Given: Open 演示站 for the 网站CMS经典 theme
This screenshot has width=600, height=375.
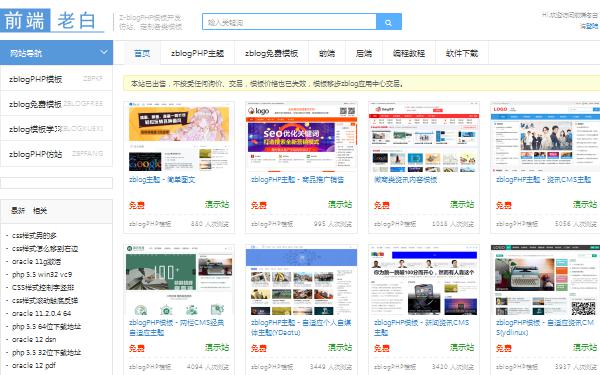Looking at the screenshot, I should [x=217, y=347].
